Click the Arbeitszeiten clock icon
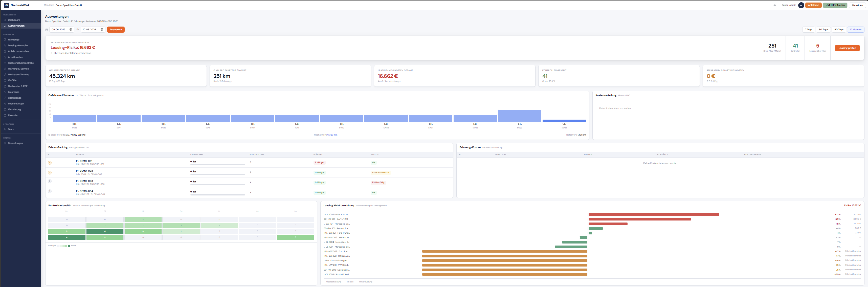Screen dimensions: 868x287 pyautogui.click(x=5, y=57)
